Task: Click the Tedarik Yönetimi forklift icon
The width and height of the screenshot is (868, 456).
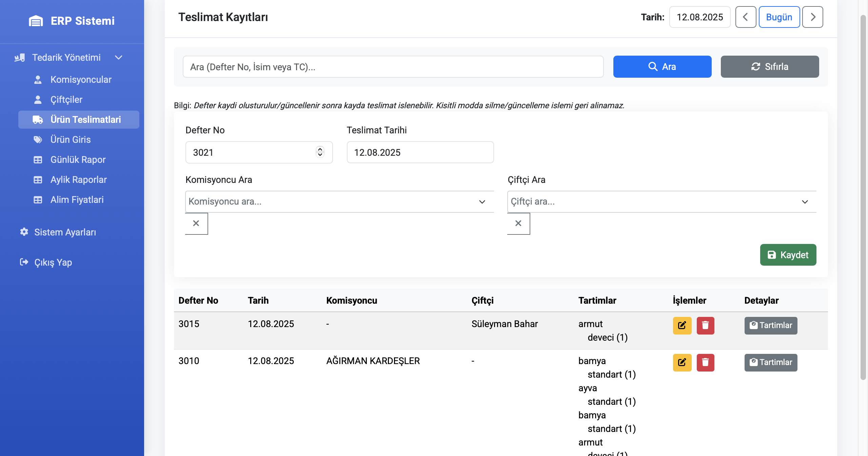Action: click(x=20, y=58)
